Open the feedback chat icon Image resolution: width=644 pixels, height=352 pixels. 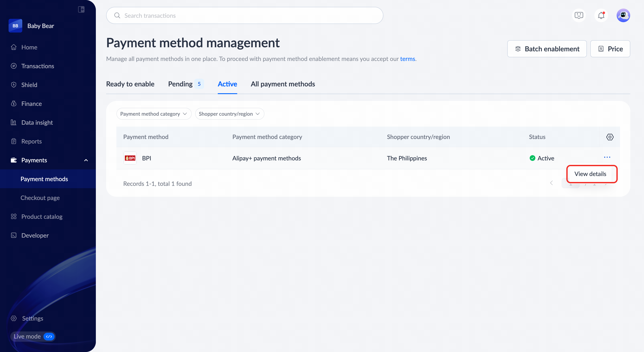[579, 15]
